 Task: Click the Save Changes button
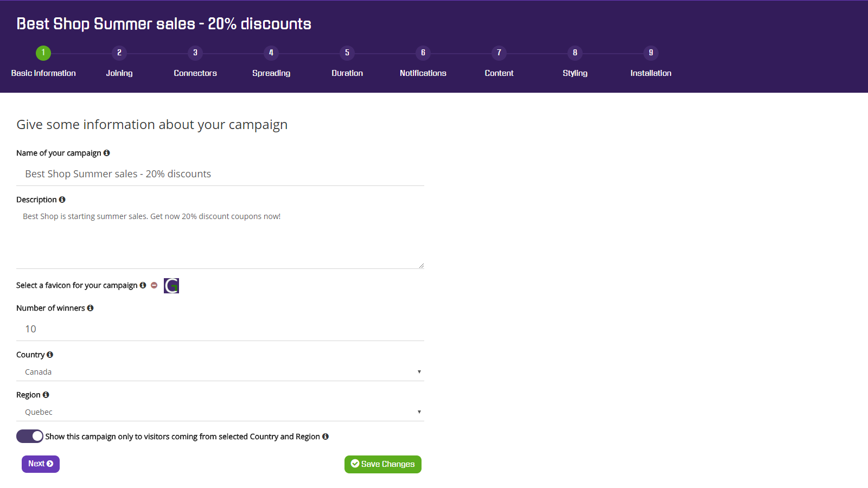(383, 464)
